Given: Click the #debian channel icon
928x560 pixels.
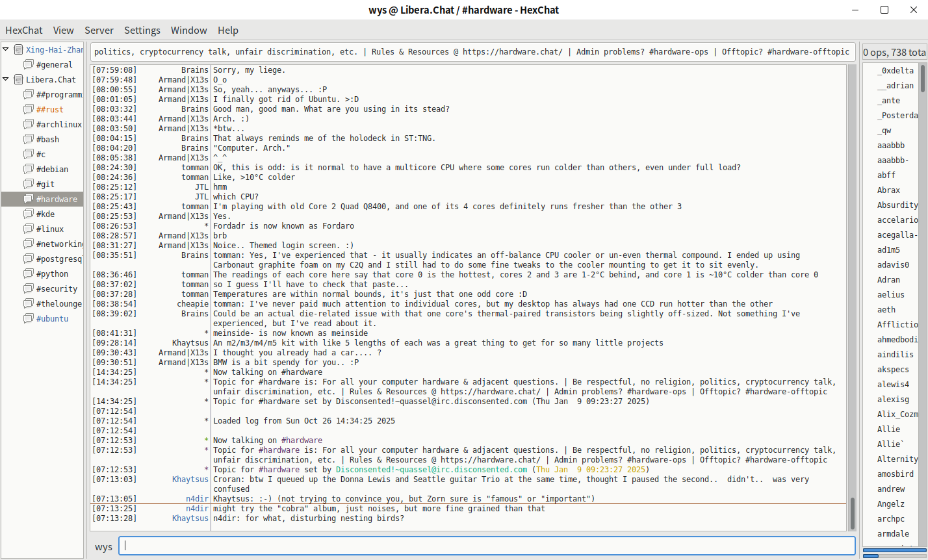Looking at the screenshot, I should click(29, 170).
